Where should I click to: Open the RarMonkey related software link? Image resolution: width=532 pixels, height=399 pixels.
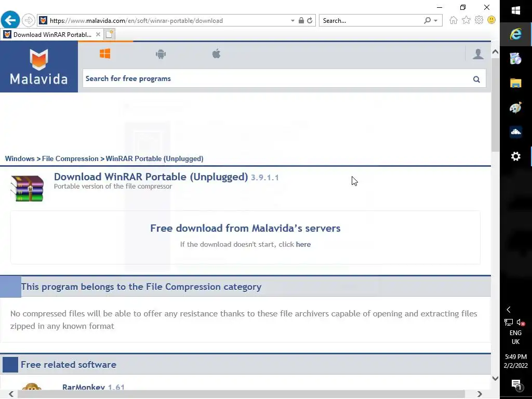[x=84, y=387]
